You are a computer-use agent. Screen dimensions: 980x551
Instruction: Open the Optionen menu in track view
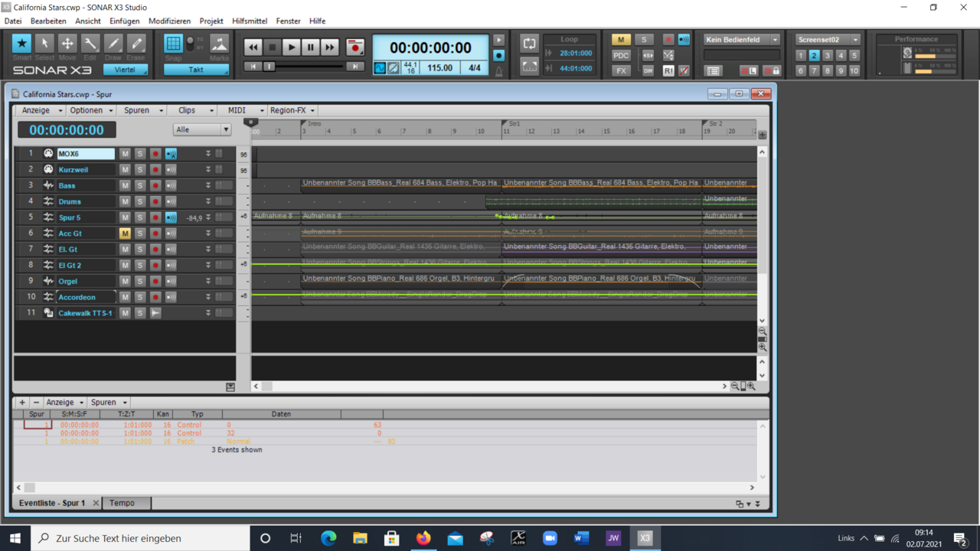pyautogui.click(x=91, y=110)
